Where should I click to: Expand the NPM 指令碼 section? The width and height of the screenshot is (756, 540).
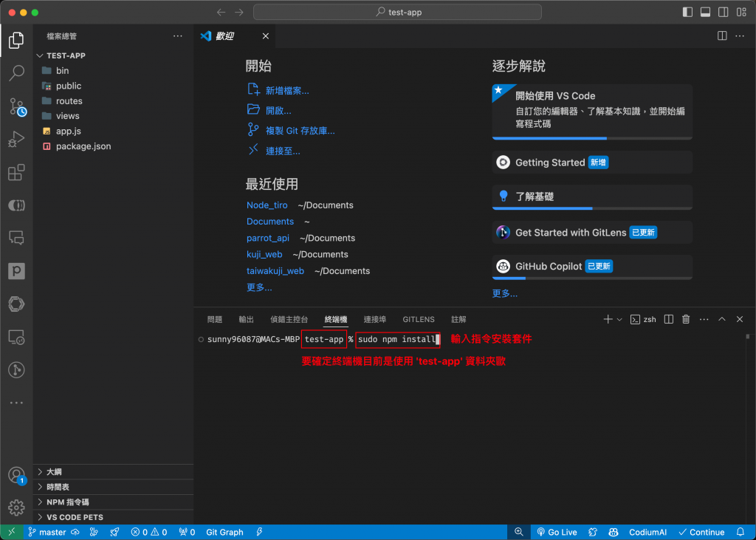tap(113, 502)
